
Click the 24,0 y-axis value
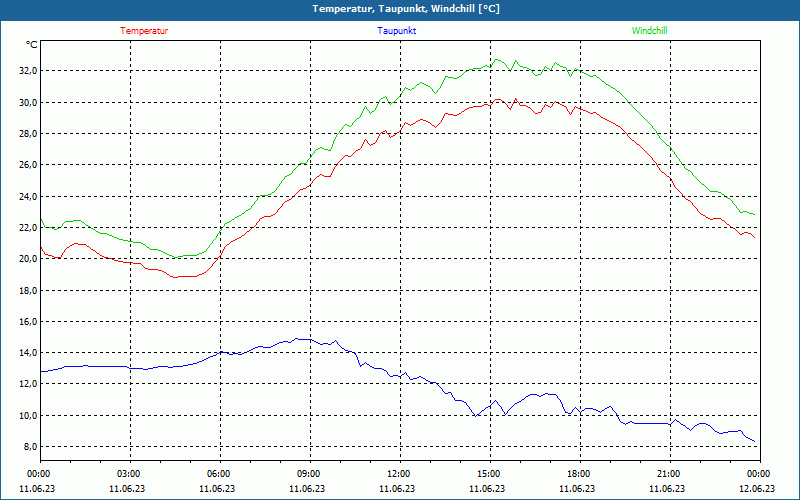(28, 196)
